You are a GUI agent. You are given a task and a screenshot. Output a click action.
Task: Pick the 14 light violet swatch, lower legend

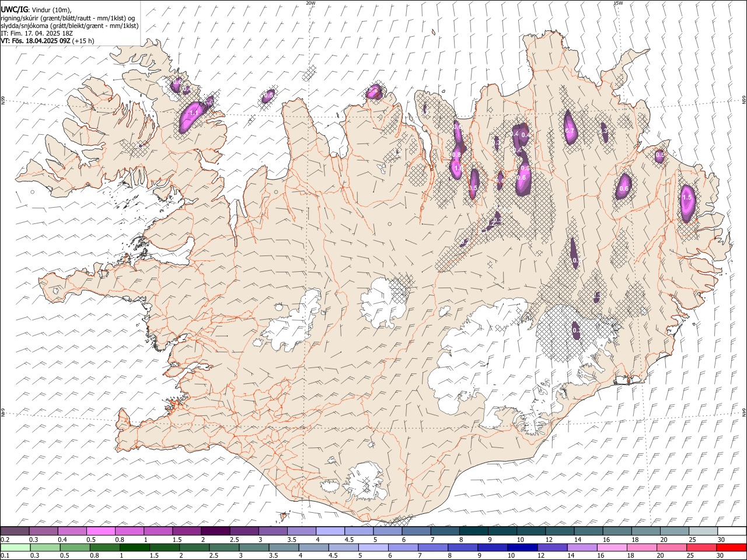click(x=582, y=547)
